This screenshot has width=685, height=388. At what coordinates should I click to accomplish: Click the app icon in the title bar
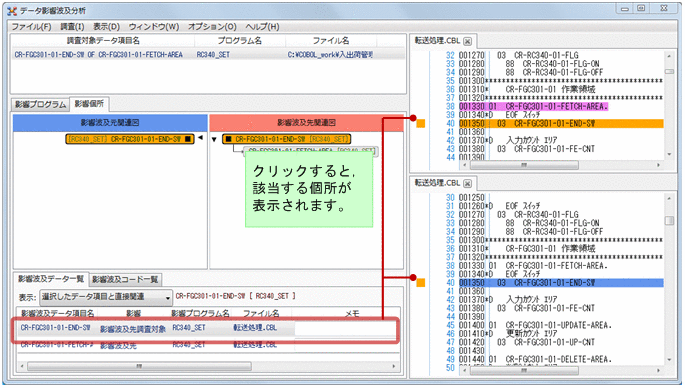12,11
